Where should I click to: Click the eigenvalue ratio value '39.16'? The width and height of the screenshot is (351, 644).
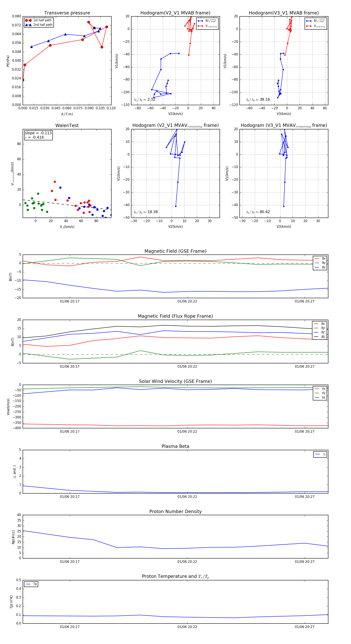click(265, 100)
